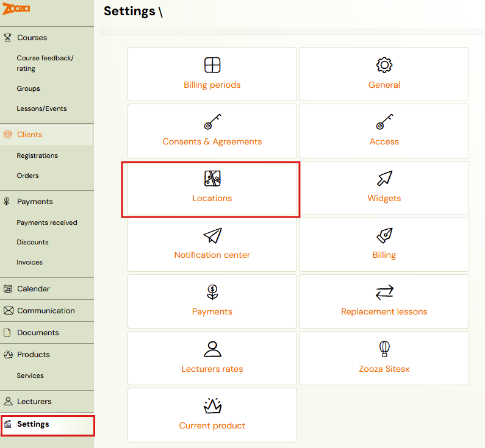This screenshot has width=485, height=448.
Task: Click the Locations map icon
Action: click(212, 178)
